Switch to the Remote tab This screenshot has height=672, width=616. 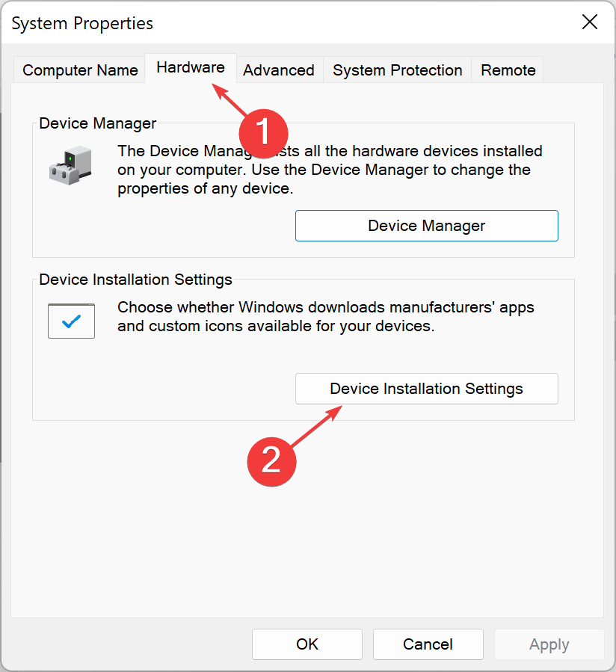[x=508, y=70]
